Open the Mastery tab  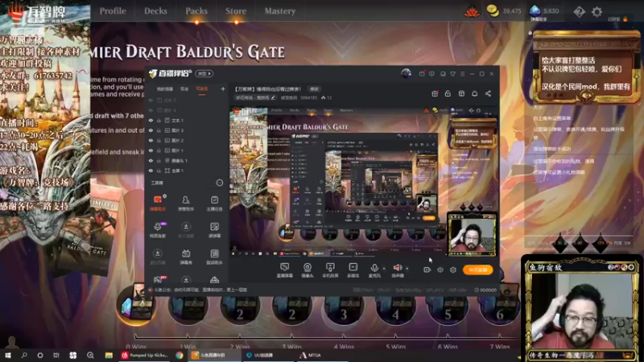click(279, 11)
